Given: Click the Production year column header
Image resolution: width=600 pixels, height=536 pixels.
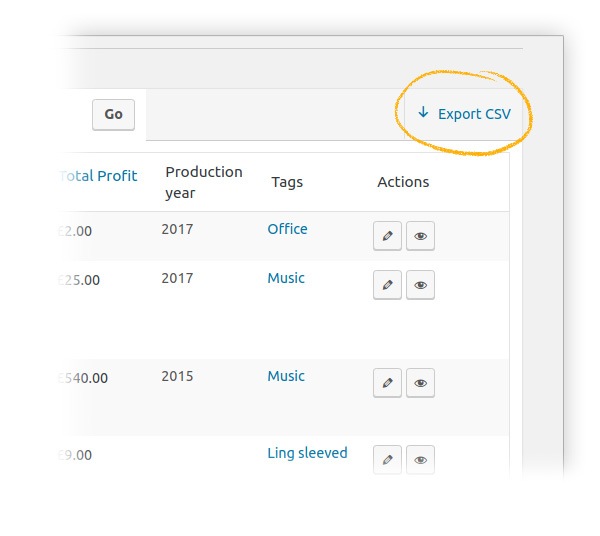Looking at the screenshot, I should pos(204,182).
